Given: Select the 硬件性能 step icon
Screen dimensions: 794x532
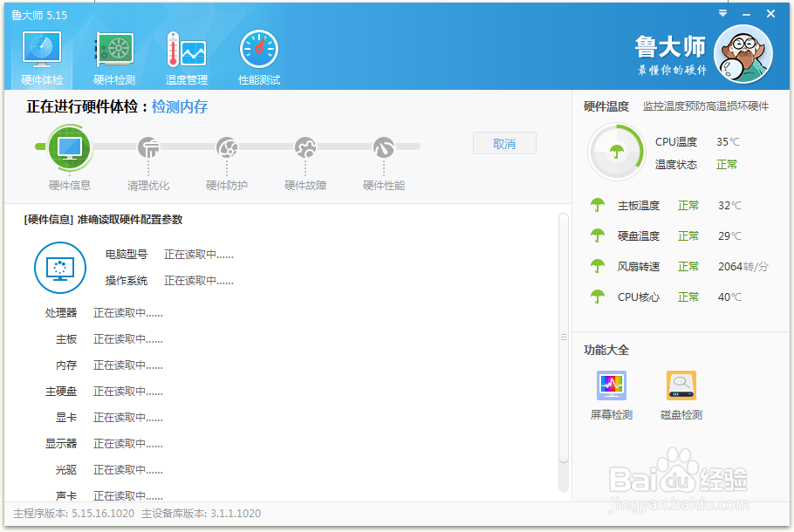Looking at the screenshot, I should [x=384, y=147].
